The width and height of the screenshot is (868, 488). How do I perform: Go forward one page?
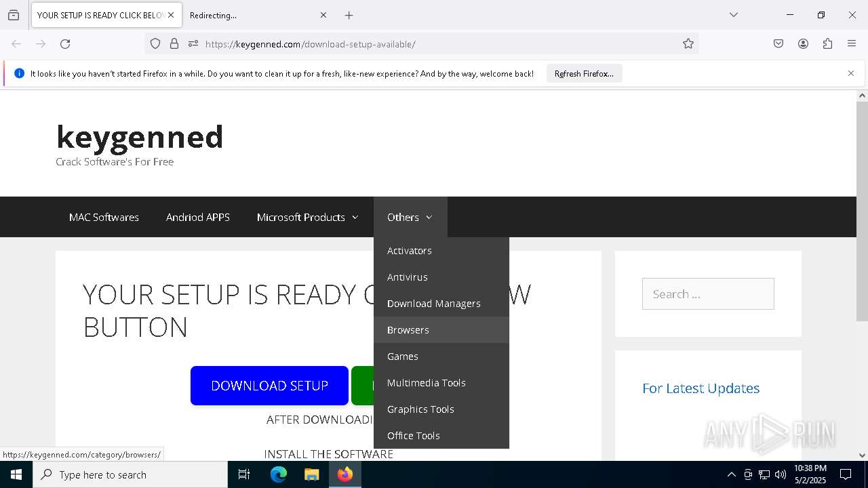pyautogui.click(x=41, y=44)
